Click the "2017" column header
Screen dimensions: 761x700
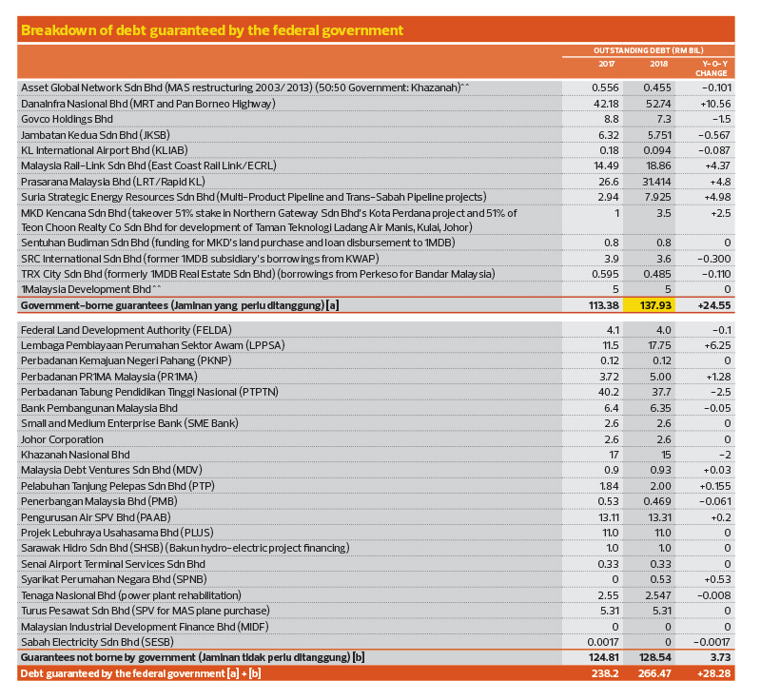[607, 64]
